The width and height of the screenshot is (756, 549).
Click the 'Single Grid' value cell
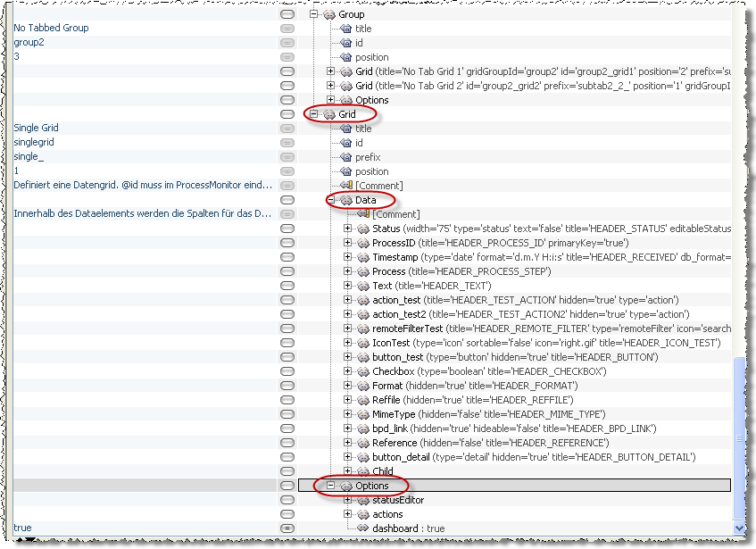coord(36,128)
